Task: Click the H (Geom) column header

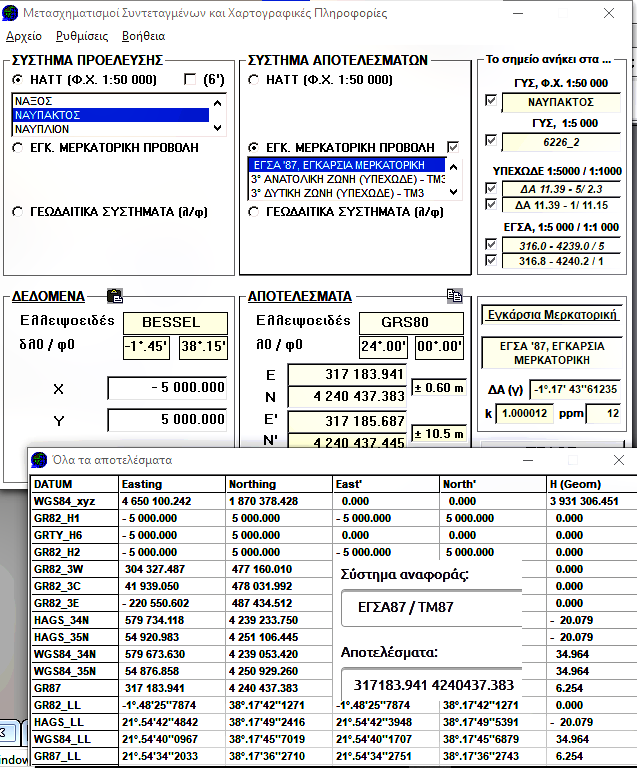Action: (591, 484)
